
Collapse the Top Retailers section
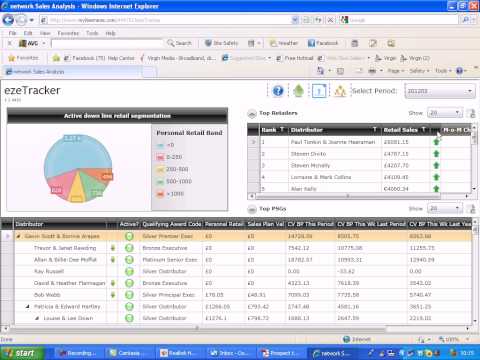click(252, 114)
